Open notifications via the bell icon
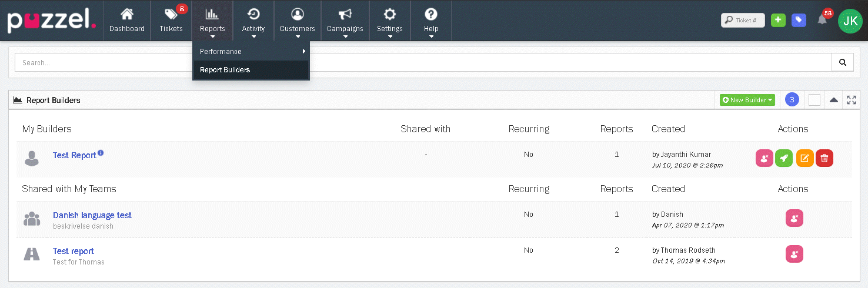 tap(822, 20)
